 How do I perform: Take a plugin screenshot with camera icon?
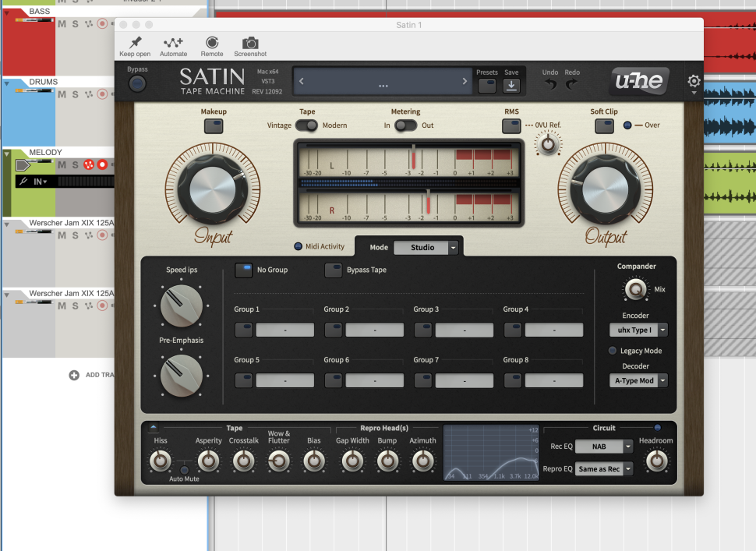click(x=250, y=43)
